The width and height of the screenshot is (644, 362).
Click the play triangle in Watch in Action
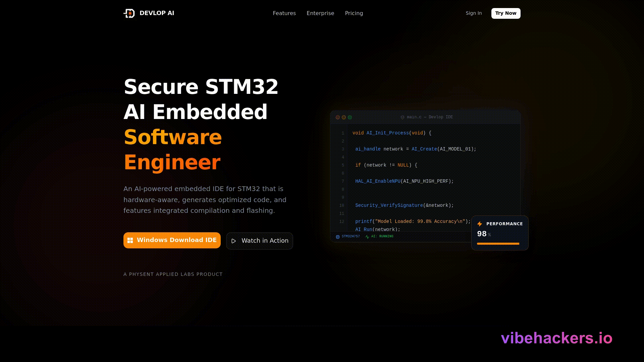(234, 241)
